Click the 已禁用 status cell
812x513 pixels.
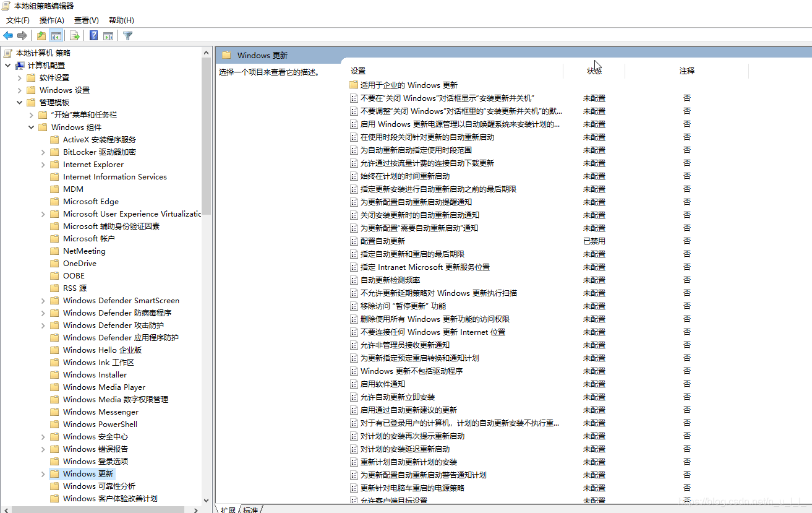click(x=594, y=241)
